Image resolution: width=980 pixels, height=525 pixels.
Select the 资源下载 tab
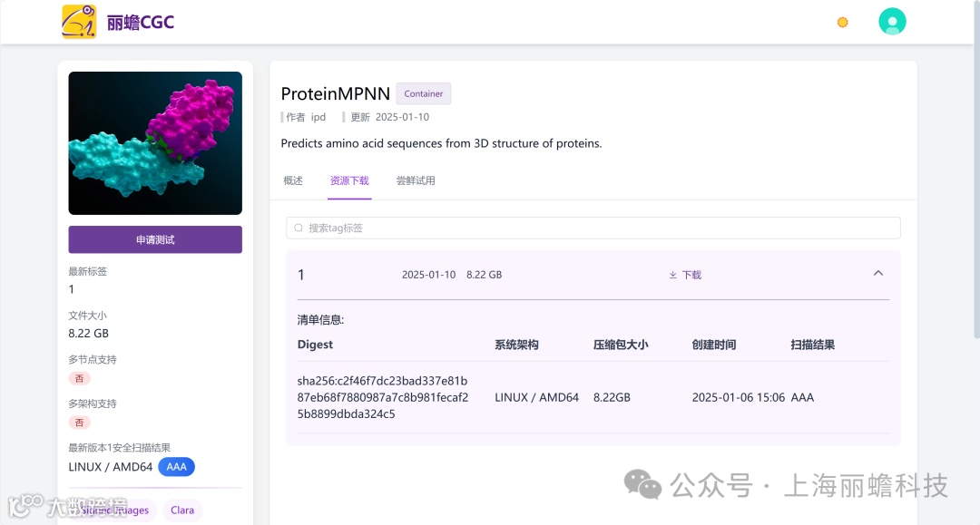349,180
